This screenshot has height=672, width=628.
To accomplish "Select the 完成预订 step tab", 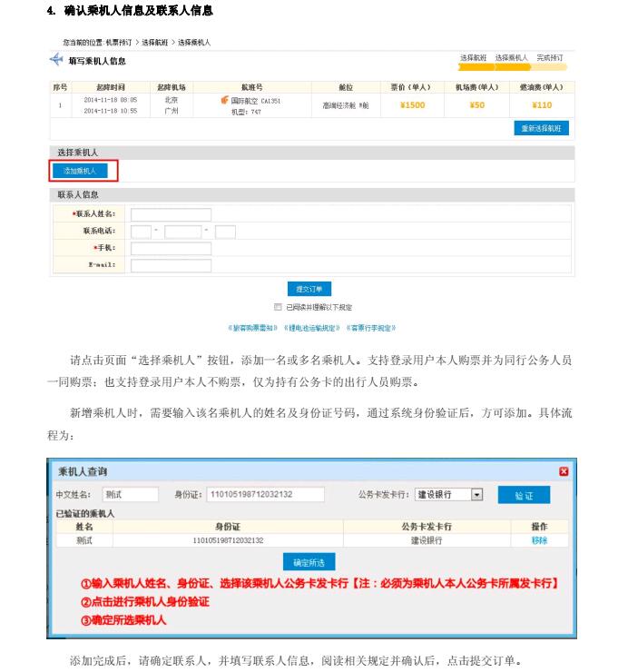I will 549,57.
